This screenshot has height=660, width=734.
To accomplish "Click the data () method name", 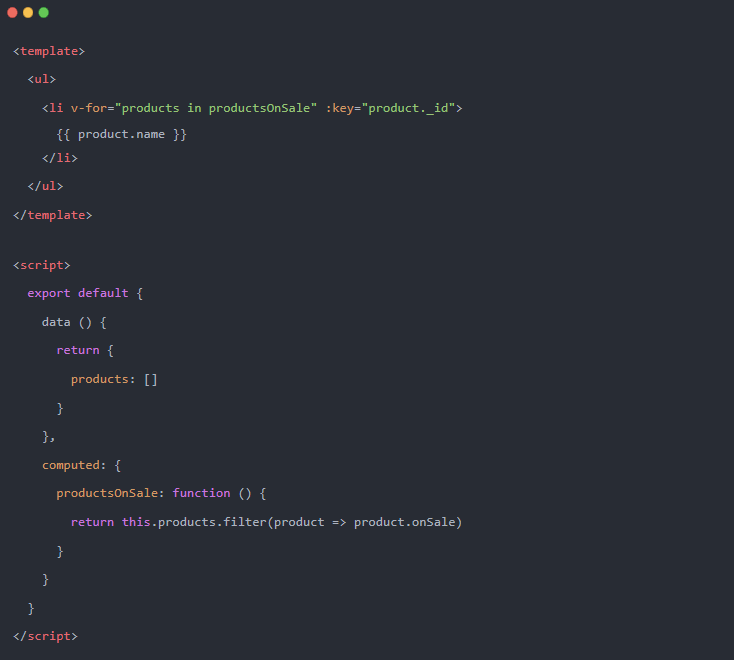I will click(x=56, y=322).
